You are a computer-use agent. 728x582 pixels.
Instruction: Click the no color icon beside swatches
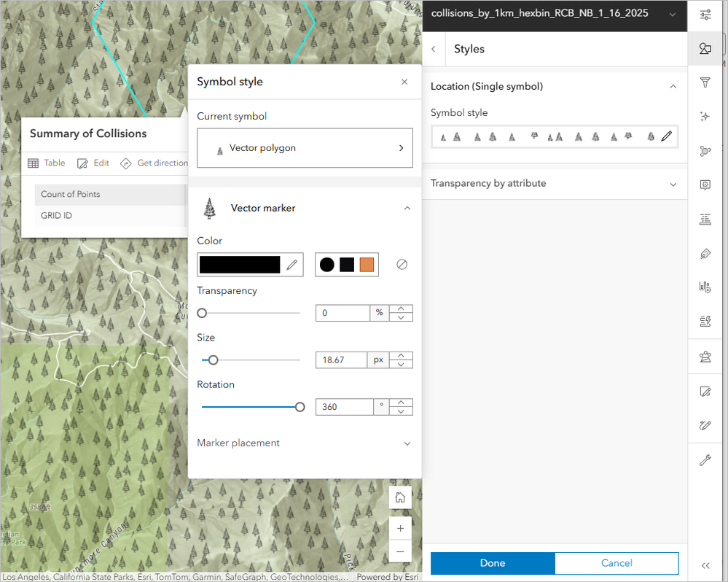point(402,264)
